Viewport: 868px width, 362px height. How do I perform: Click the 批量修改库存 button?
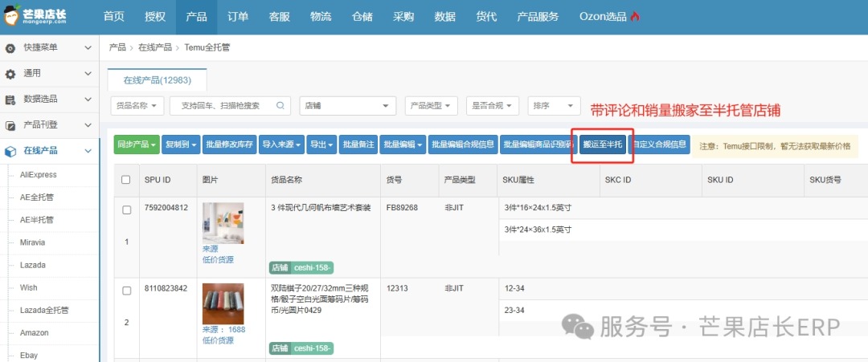click(229, 144)
